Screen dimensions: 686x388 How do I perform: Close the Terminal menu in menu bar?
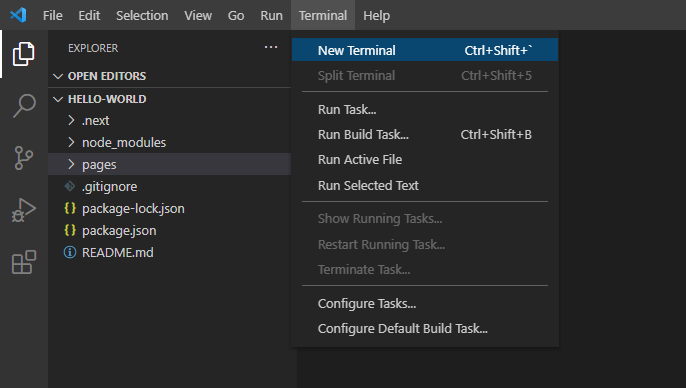(x=323, y=15)
